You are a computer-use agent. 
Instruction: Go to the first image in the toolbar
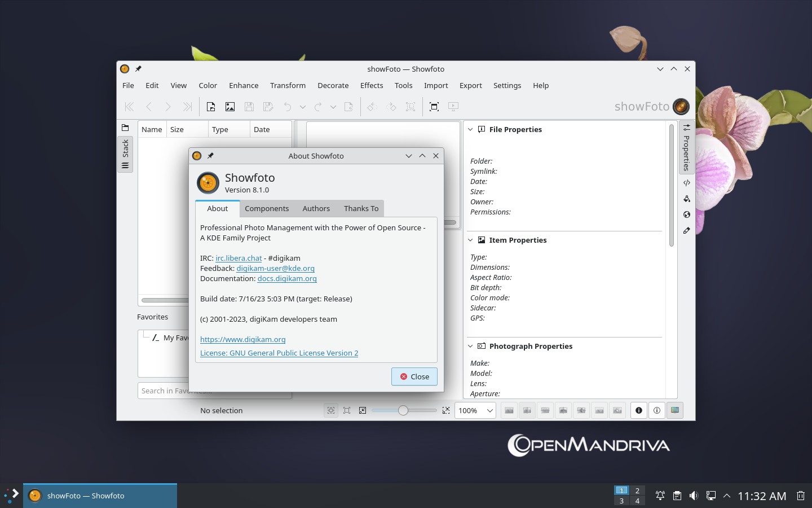129,107
